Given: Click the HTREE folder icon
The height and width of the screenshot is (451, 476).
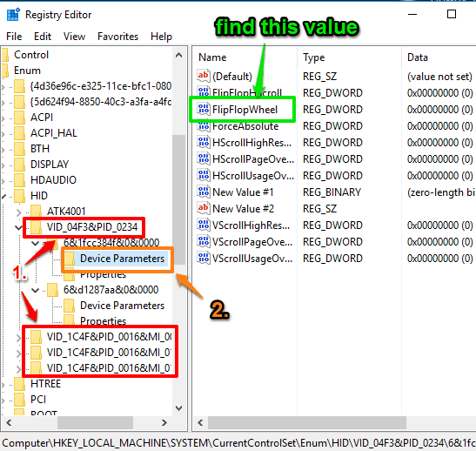Looking at the screenshot, I should [x=19, y=384].
